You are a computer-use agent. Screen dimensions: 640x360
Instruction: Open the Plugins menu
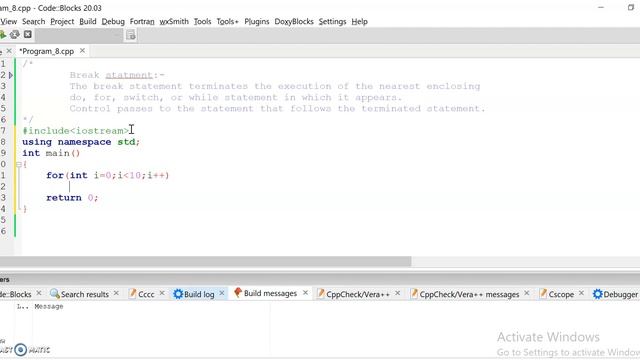[x=257, y=22]
